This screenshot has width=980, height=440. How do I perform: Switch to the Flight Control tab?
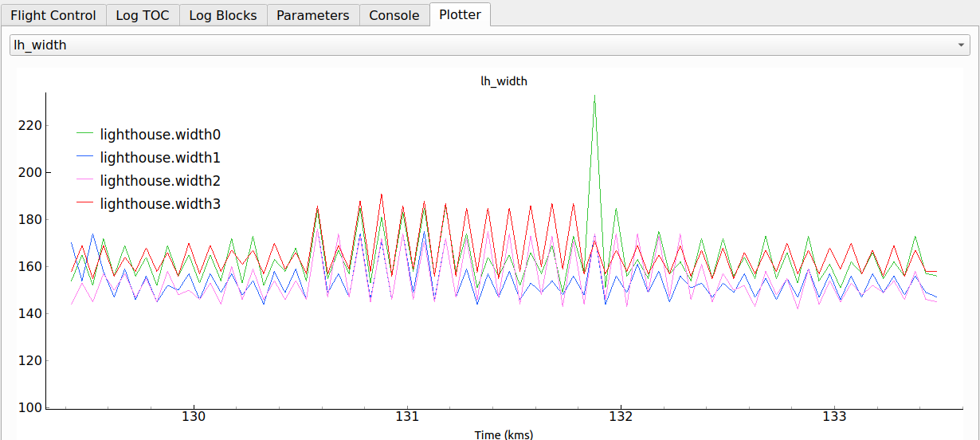pos(53,15)
